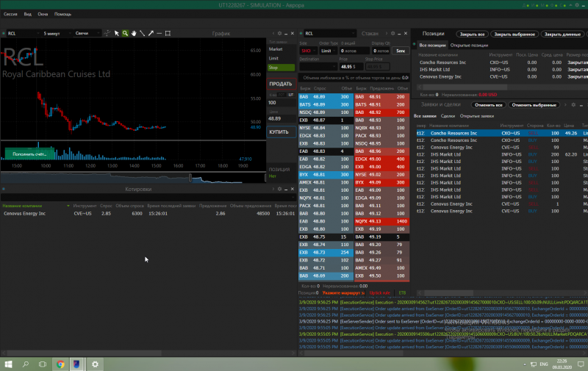Open the Destination dropdown
588x371 pixels.
[318, 66]
